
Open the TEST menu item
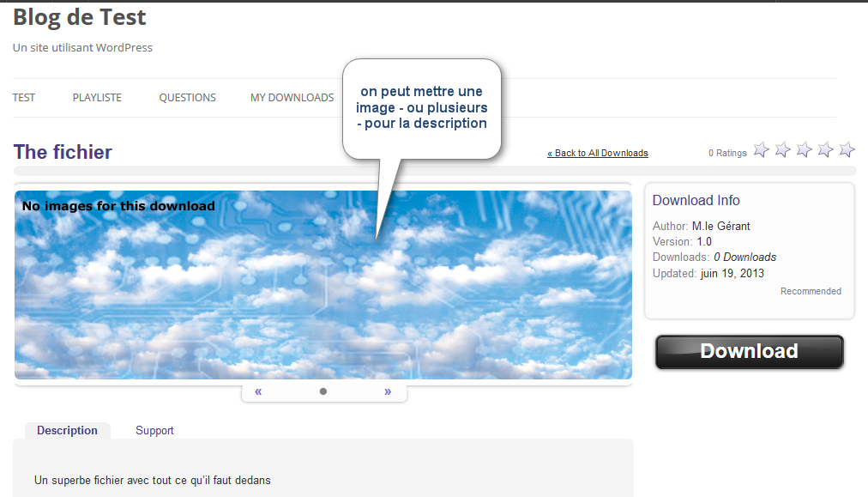pos(24,98)
